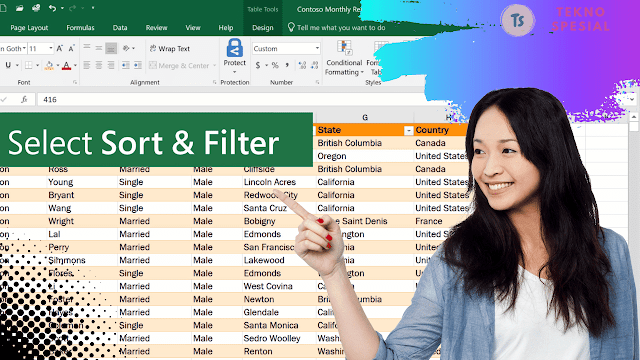Open the Number dialog launcher
The width and height of the screenshot is (640, 360).
317,82
